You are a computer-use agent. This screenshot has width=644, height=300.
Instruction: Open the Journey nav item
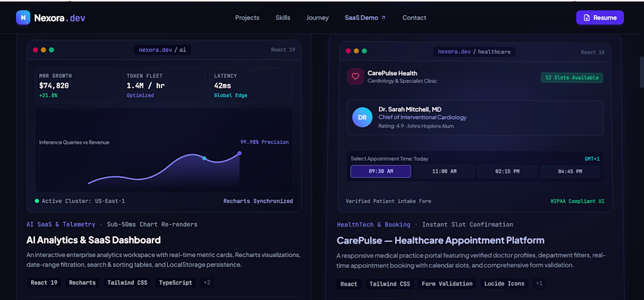tap(317, 18)
